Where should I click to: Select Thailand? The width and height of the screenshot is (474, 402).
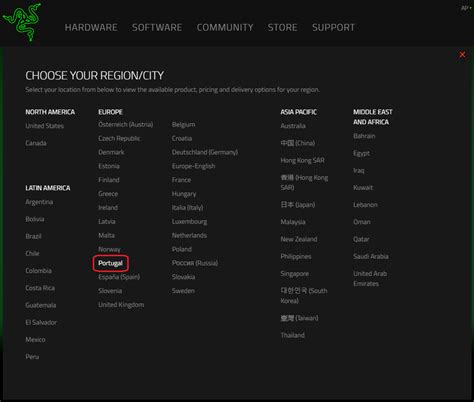tap(293, 335)
